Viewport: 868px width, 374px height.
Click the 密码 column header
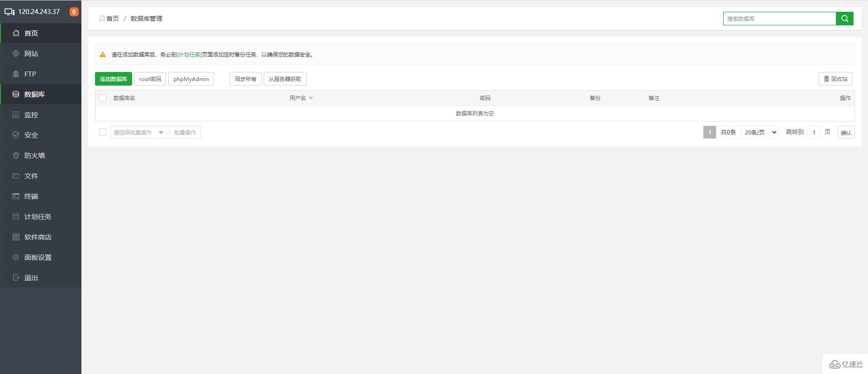(x=485, y=98)
